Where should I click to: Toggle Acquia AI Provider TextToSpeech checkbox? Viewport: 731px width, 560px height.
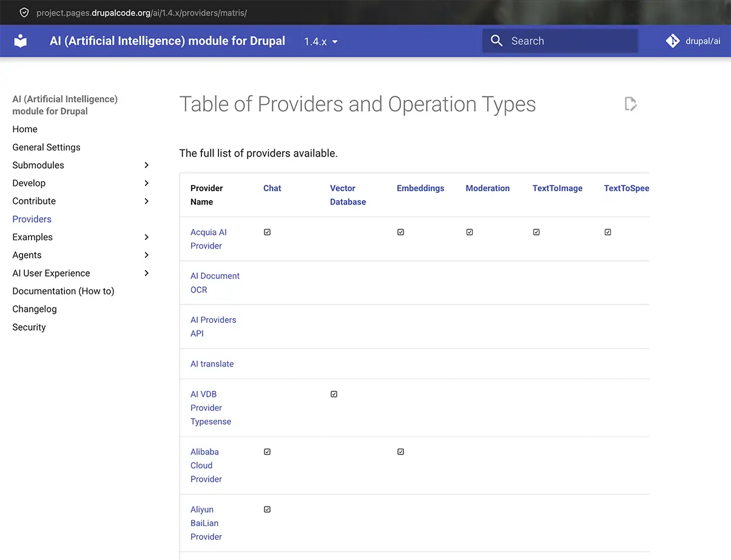coord(608,232)
